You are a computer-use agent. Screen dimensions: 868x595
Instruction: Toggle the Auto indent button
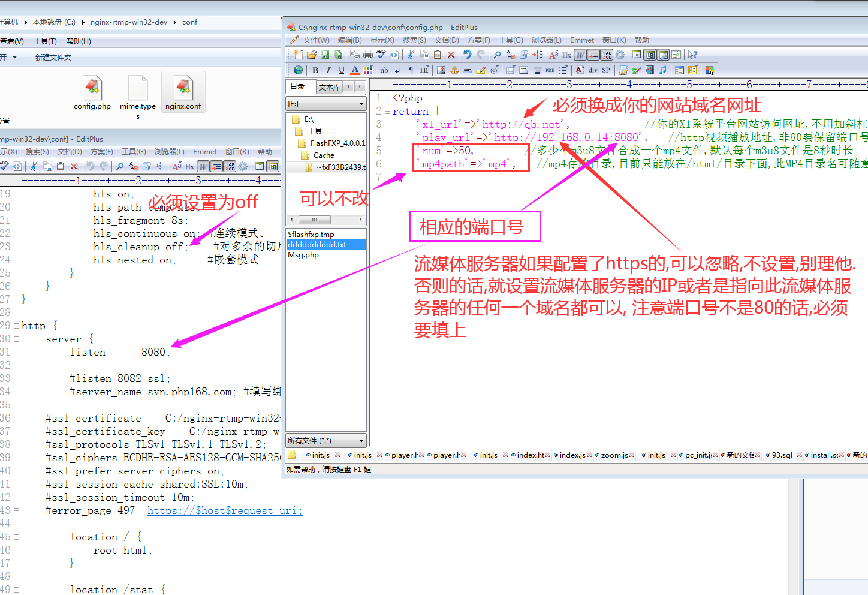click(593, 55)
